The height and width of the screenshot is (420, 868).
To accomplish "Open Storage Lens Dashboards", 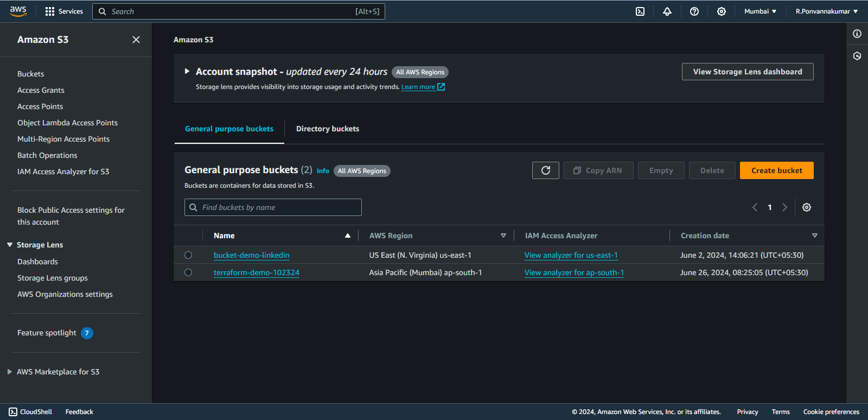I will (37, 262).
